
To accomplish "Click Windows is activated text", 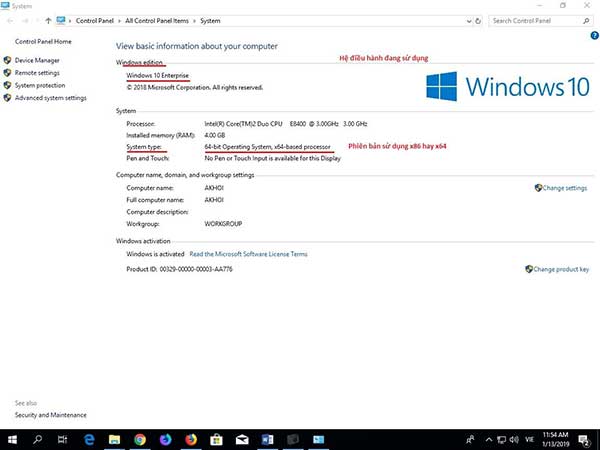I will click(155, 254).
